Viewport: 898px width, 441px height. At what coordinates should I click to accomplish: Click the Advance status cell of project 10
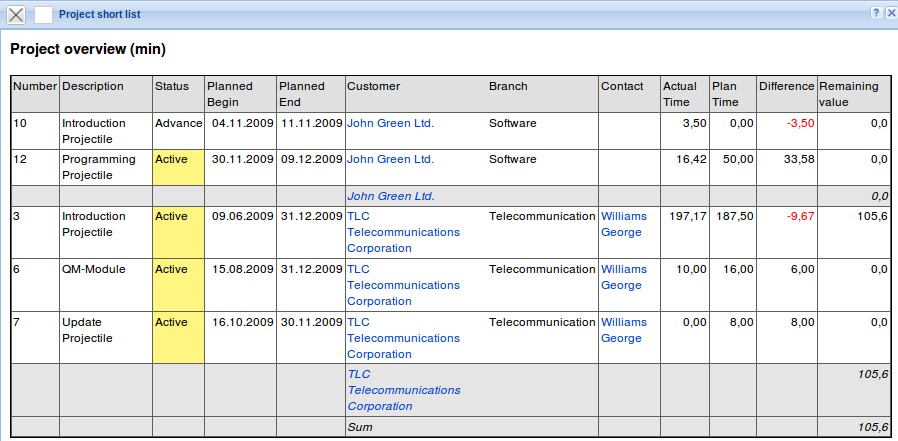(x=178, y=123)
